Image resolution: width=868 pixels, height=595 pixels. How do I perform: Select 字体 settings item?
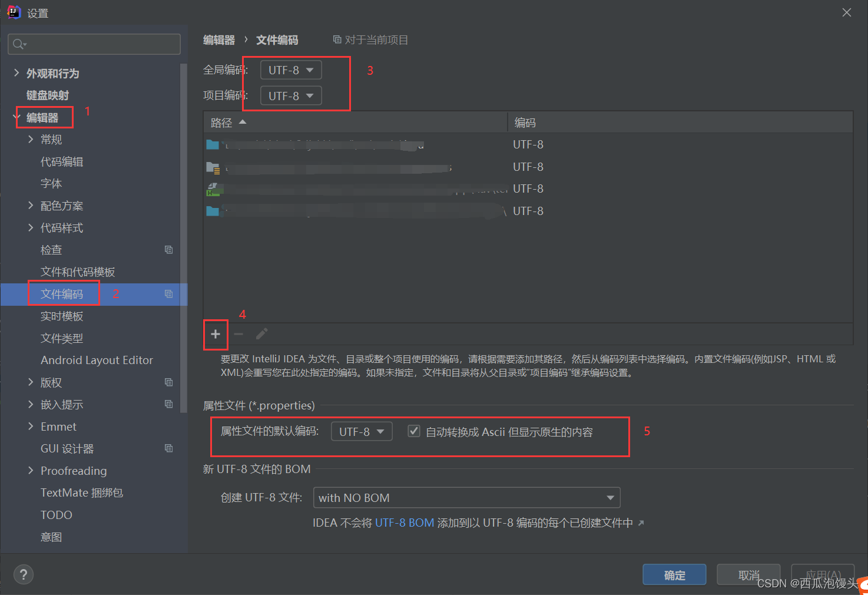point(51,183)
